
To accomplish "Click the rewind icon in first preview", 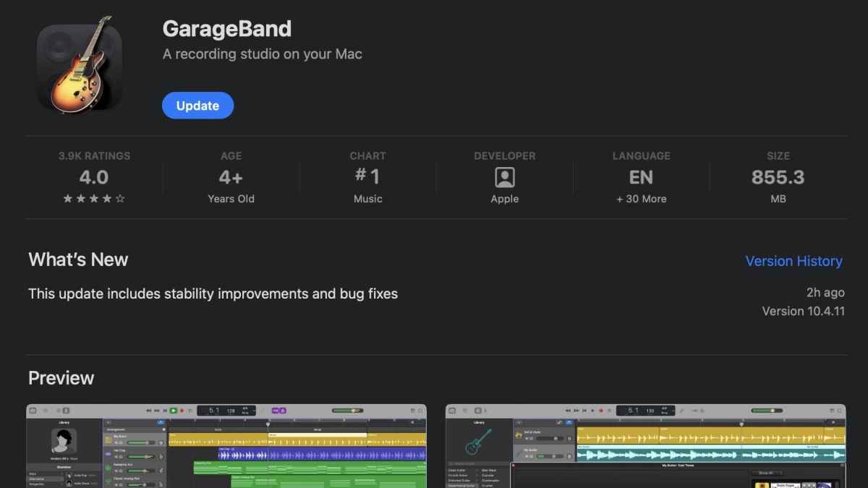I will pos(148,411).
